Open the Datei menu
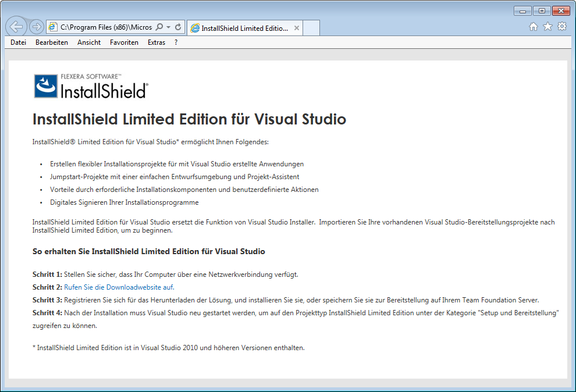 (x=19, y=42)
